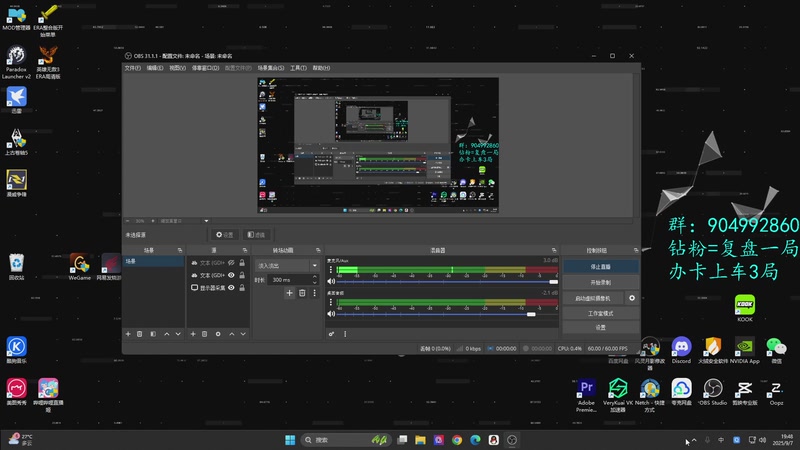Open transition properties three-dot menu

point(314,293)
